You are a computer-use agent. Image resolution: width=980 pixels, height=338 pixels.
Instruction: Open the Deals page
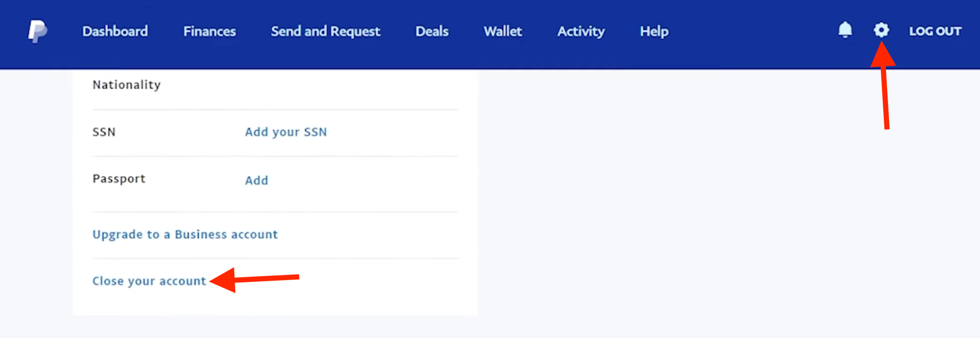click(432, 31)
